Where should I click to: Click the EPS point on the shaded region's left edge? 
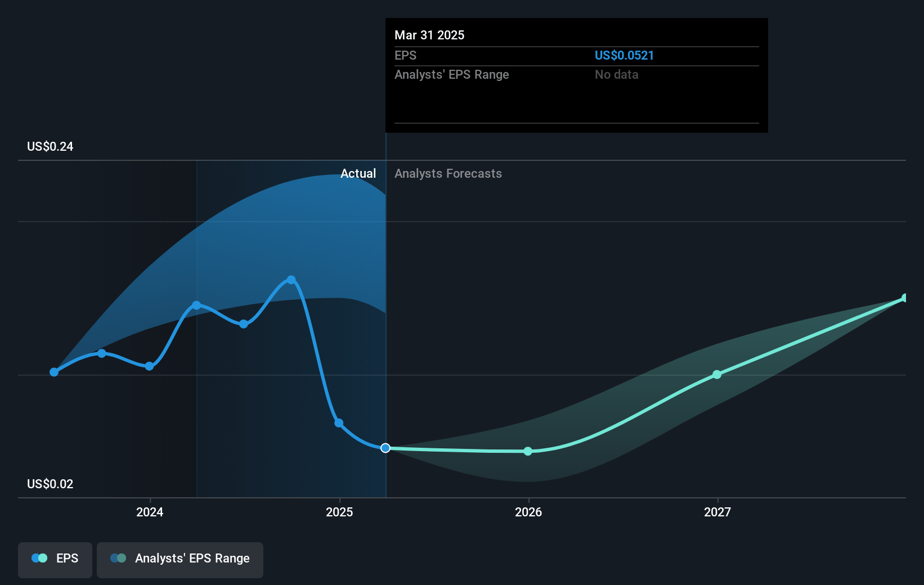(196, 305)
